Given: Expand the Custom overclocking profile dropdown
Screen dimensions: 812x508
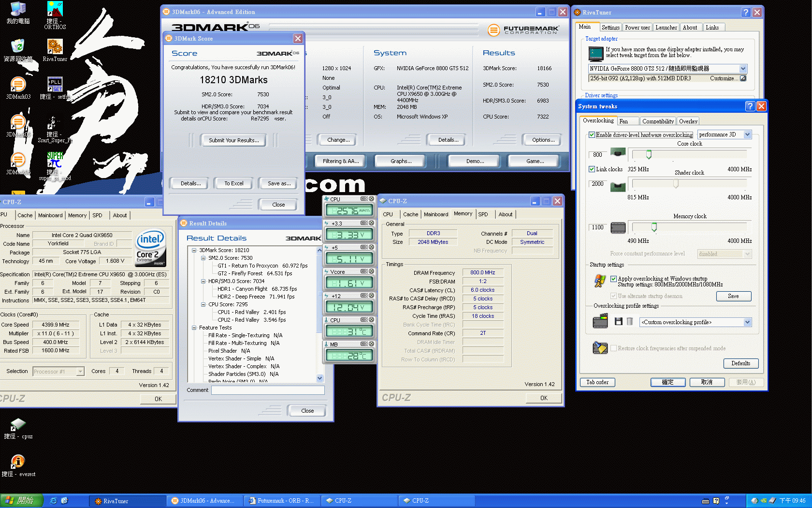Looking at the screenshot, I should (747, 322).
